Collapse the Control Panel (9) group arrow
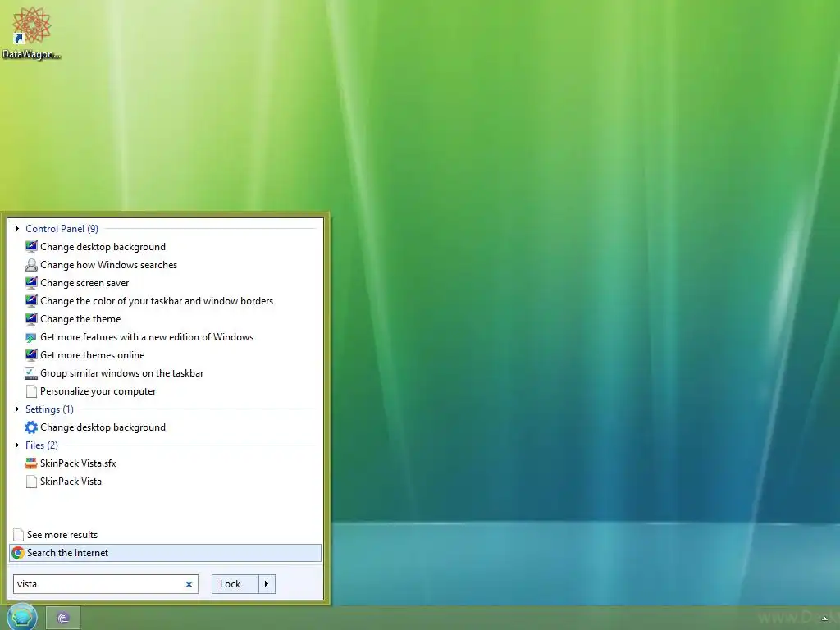 pyautogui.click(x=17, y=229)
